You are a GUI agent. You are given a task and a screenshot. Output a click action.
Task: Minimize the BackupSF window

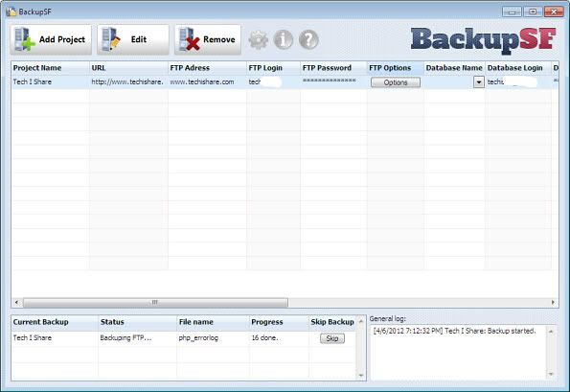[x=512, y=12]
